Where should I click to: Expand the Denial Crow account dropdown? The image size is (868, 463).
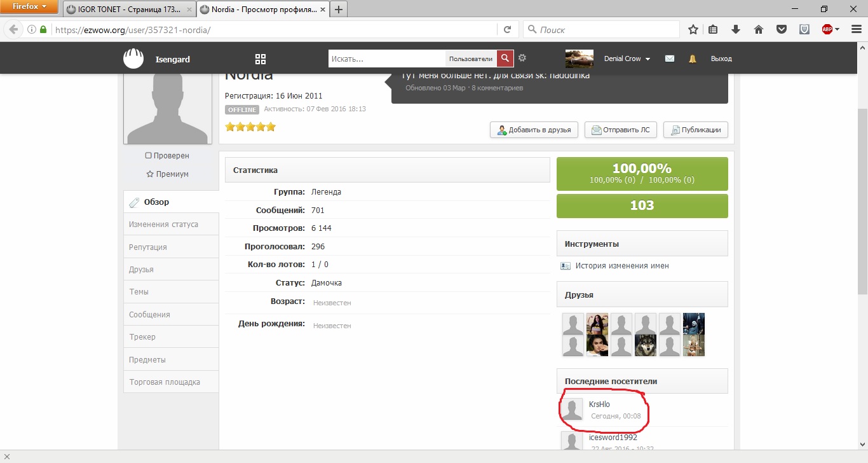tap(648, 59)
